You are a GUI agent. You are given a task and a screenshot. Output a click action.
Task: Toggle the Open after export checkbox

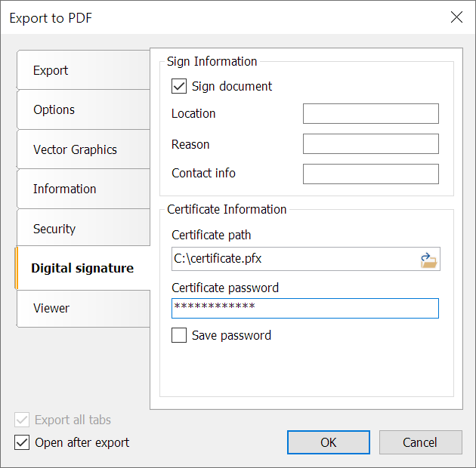[x=22, y=442]
